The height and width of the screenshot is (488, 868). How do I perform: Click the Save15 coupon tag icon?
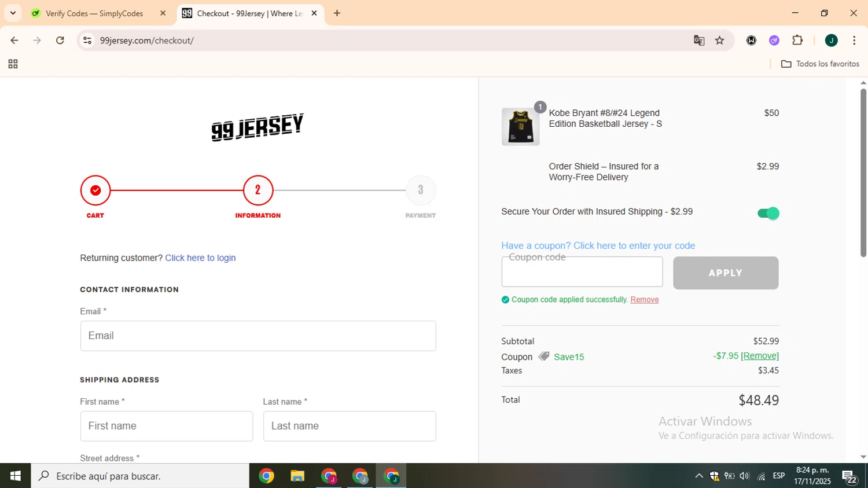tap(544, 357)
